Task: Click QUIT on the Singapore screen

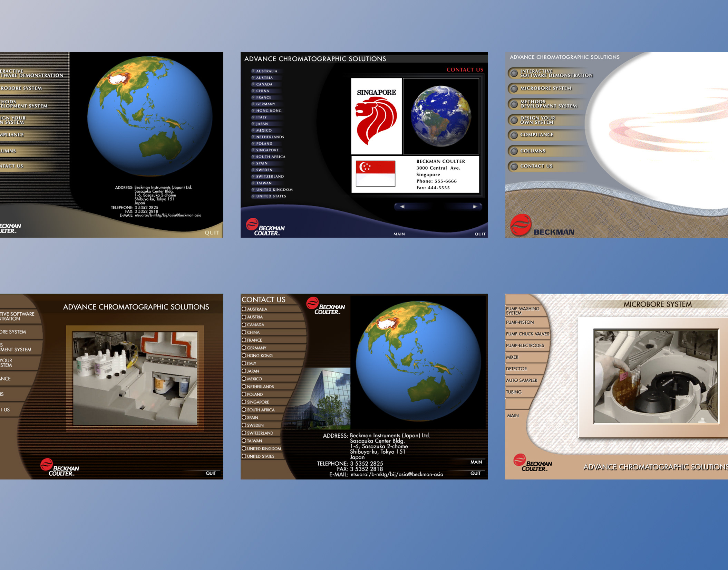Action: pyautogui.click(x=480, y=234)
